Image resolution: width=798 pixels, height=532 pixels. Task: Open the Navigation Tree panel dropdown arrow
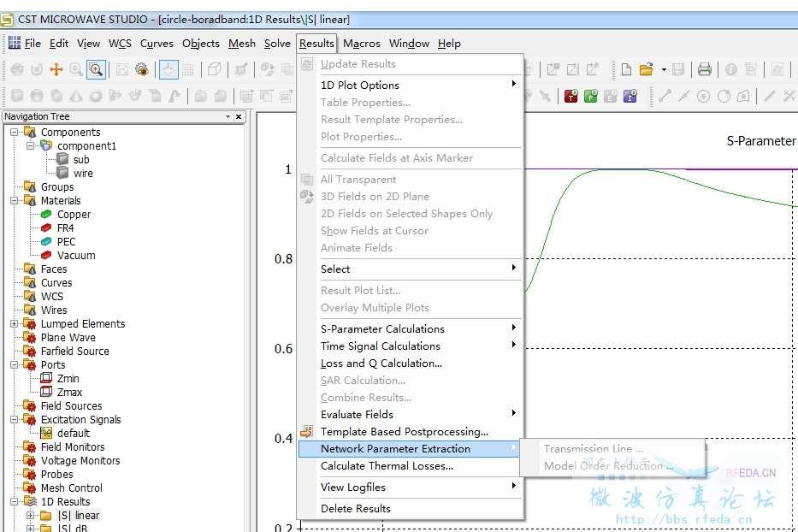pos(228,116)
